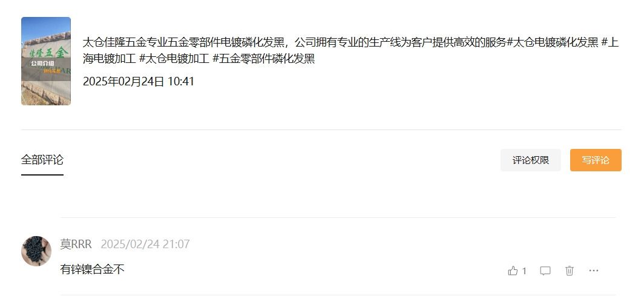
Task: Open hashtag #五金零部件磷化发黑
Action: click(x=264, y=59)
